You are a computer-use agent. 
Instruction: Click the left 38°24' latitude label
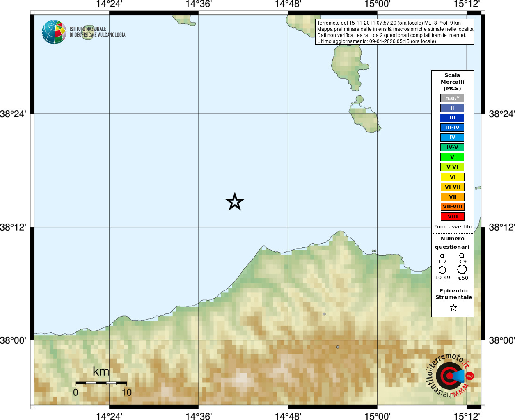tap(13, 114)
